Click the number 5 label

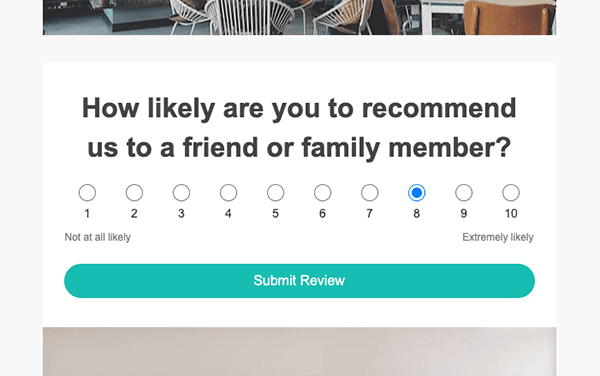[276, 213]
